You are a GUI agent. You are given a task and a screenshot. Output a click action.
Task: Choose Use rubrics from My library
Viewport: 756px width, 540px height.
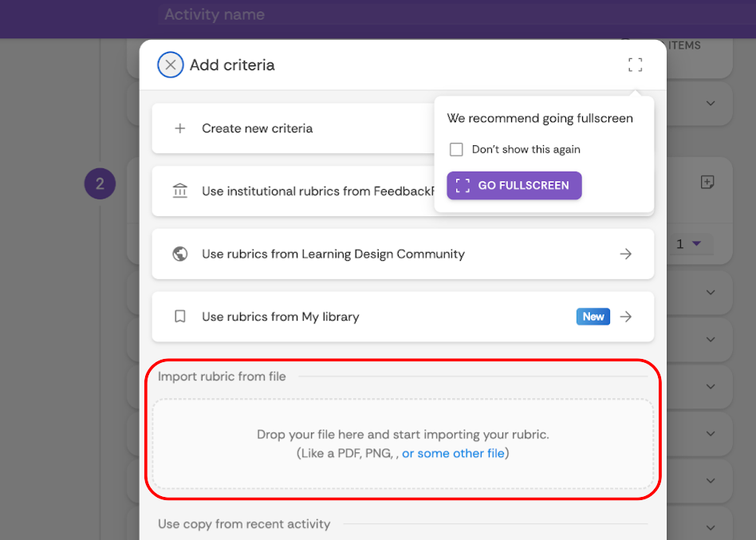(281, 317)
